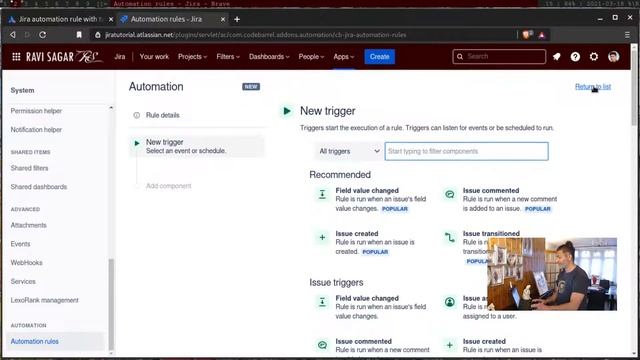The height and width of the screenshot is (360, 640).
Task: Open the Jira settings gear icon
Action: point(594,57)
